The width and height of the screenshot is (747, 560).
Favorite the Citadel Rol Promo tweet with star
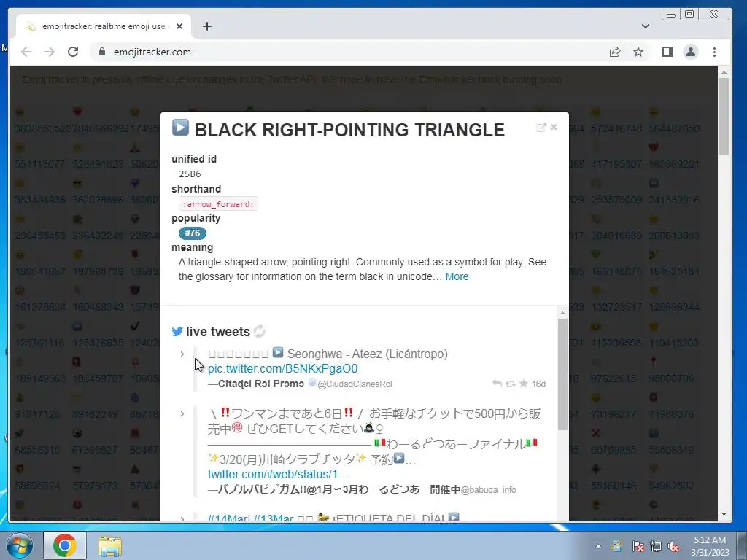pyautogui.click(x=524, y=384)
